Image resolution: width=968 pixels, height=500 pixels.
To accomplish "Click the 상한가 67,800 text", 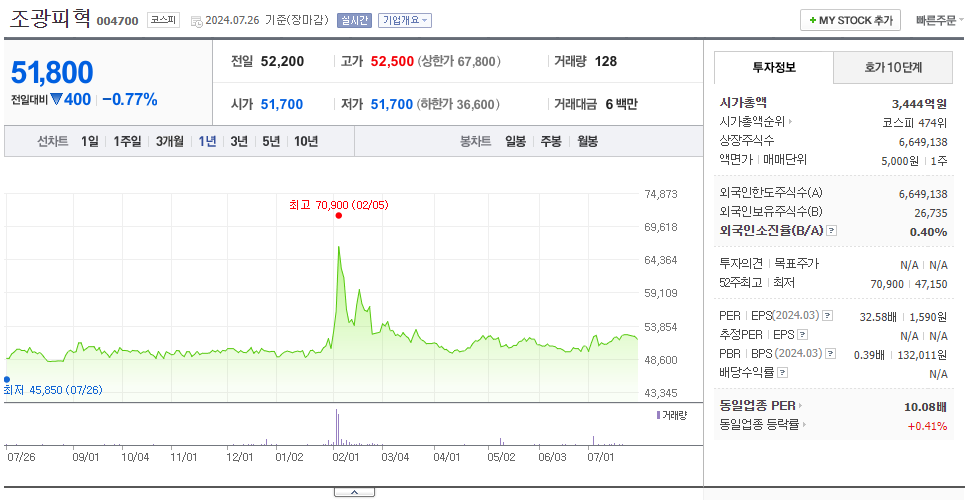I will pyautogui.click(x=459, y=62).
